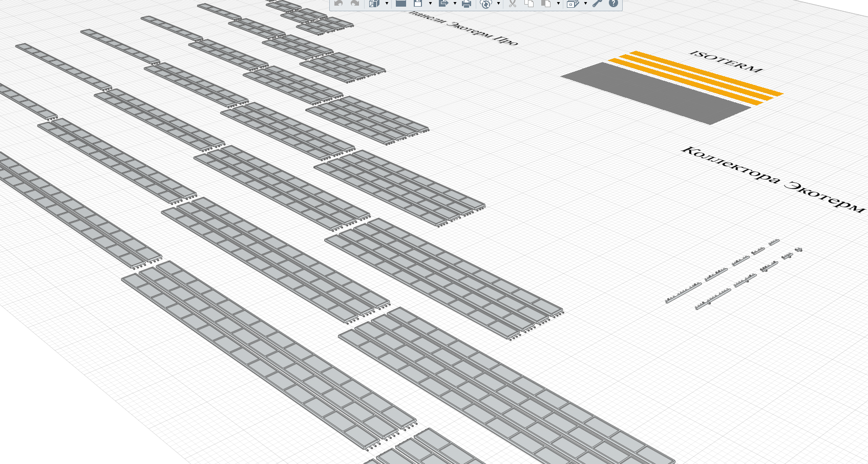868x464 pixels.
Task: Click the 3D box new-model icon
Action: (374, 4)
